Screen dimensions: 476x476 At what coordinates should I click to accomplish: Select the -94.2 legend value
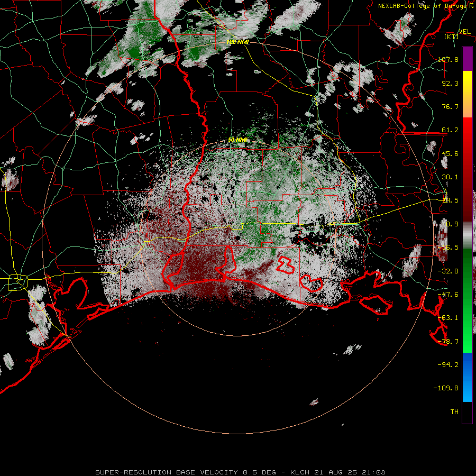[448, 364]
